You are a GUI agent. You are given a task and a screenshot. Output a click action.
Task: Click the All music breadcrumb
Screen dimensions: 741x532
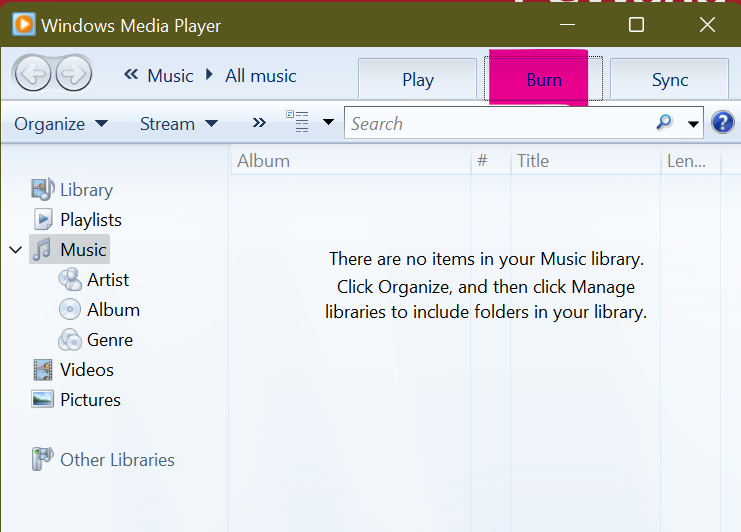260,76
